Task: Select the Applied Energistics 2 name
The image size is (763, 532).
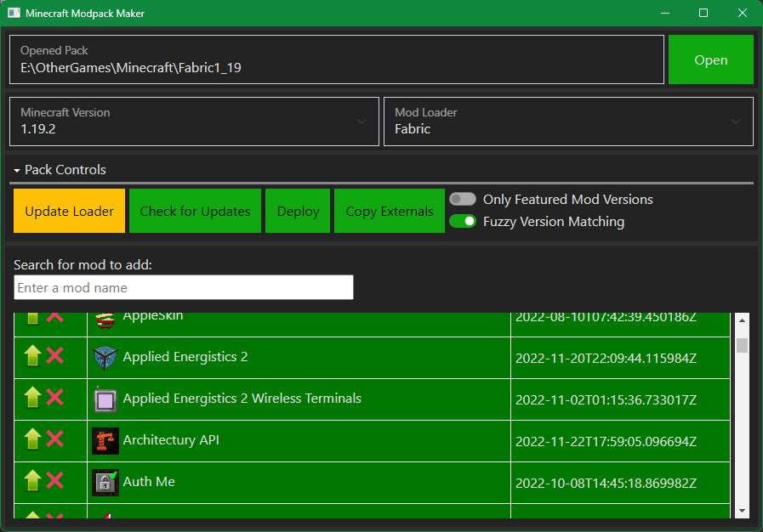Action: point(185,357)
